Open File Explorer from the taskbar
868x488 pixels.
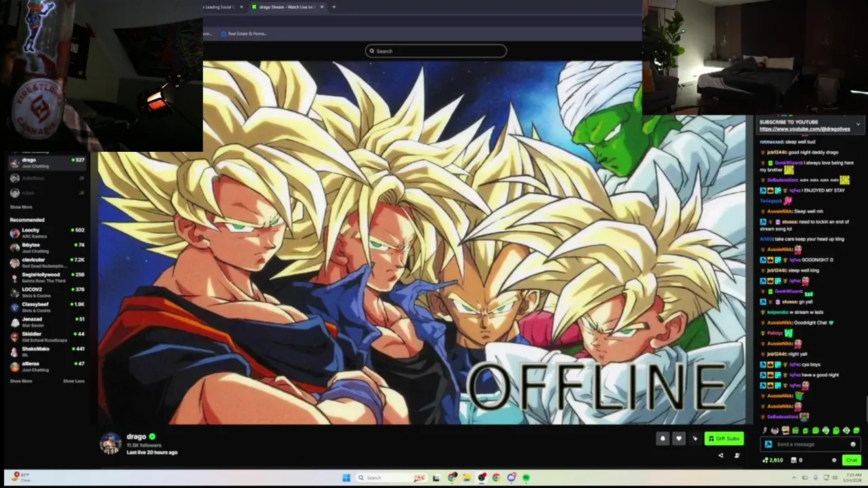(467, 478)
